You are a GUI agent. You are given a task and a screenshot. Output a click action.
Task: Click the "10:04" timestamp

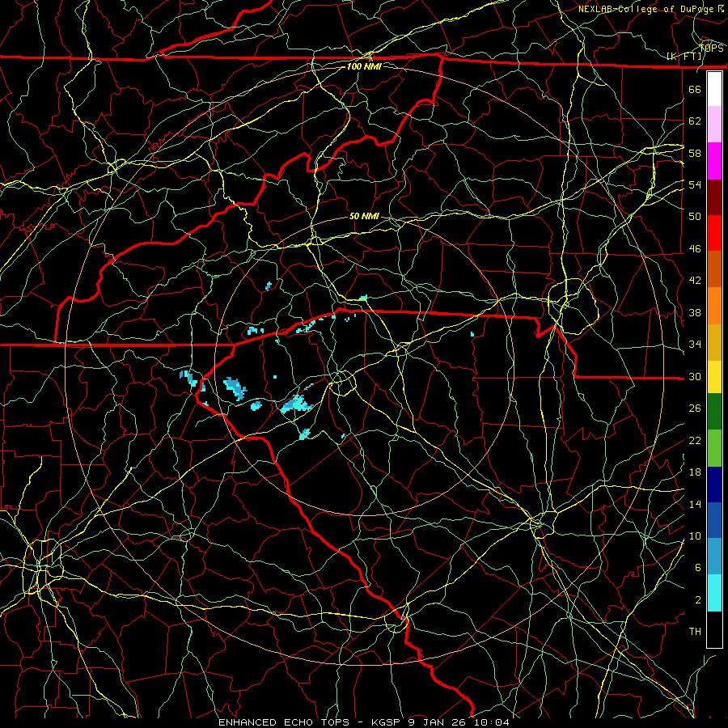[x=492, y=722]
